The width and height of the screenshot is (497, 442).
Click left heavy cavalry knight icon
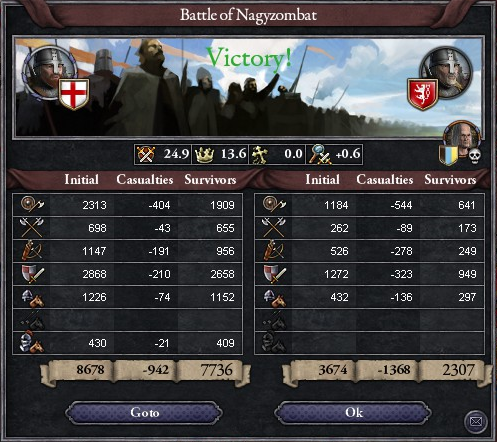coord(31,343)
